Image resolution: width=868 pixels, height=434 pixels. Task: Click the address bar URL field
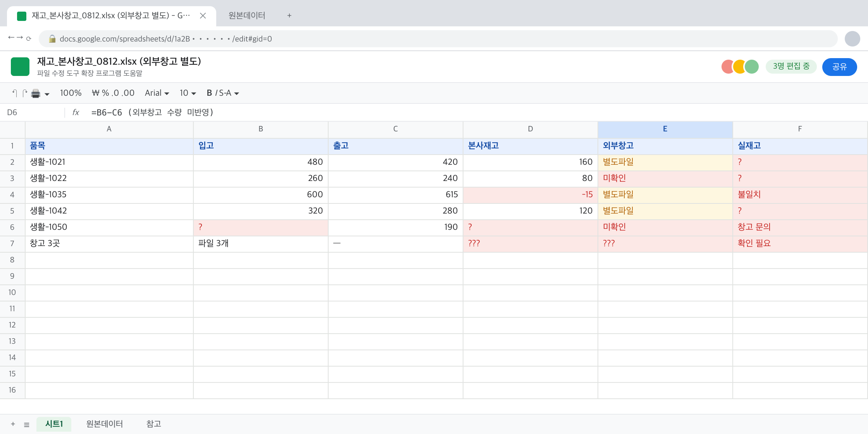click(x=438, y=39)
